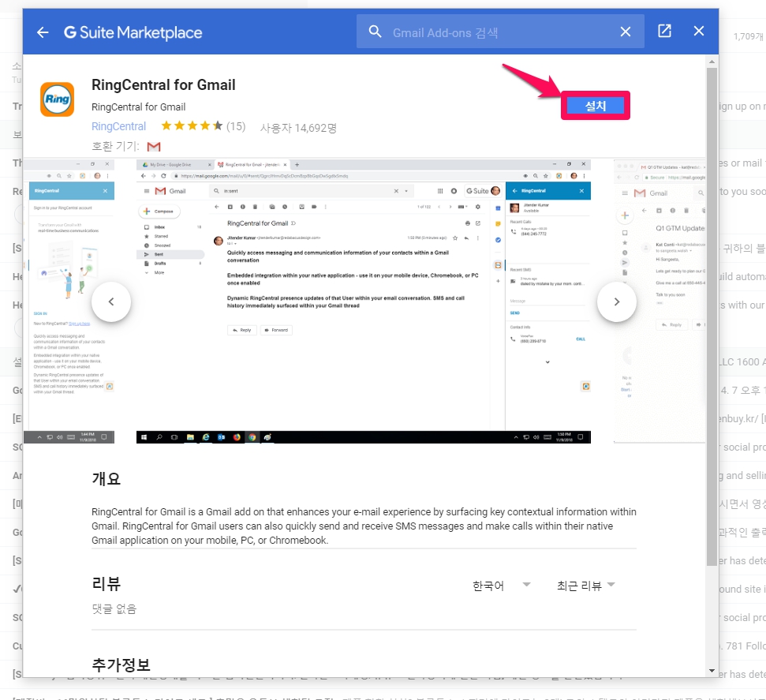Click the search magnifier icon
Image resolution: width=766 pixels, height=700 pixels.
click(x=375, y=32)
